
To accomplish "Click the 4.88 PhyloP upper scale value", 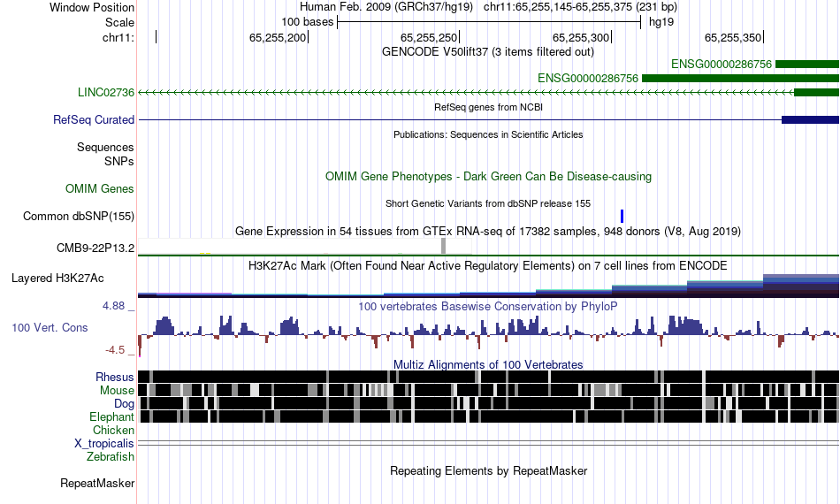I will (x=113, y=306).
